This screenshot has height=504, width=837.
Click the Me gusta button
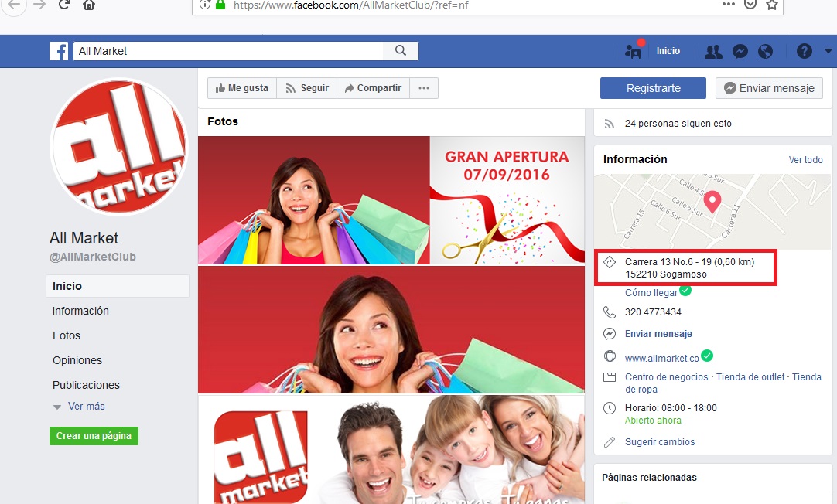click(x=242, y=88)
